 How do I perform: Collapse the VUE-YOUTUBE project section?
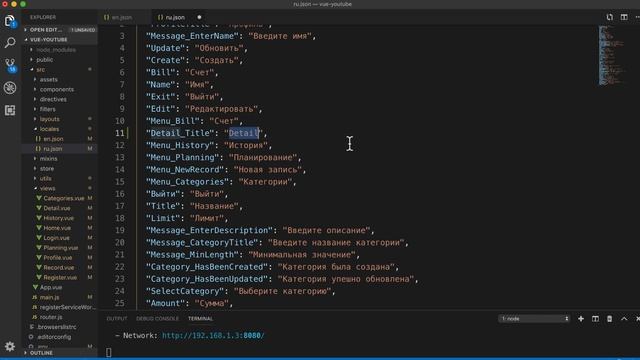coord(60,40)
